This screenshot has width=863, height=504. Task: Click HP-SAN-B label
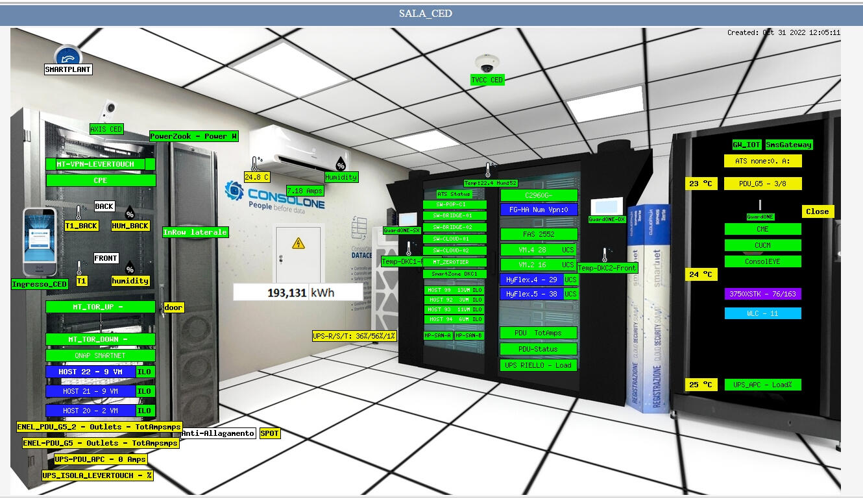click(469, 335)
